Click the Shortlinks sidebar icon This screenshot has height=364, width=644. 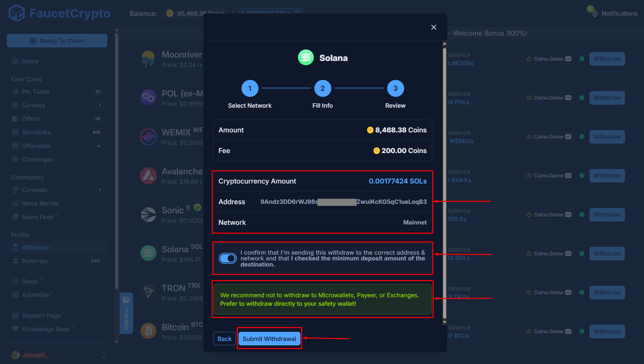coord(15,132)
